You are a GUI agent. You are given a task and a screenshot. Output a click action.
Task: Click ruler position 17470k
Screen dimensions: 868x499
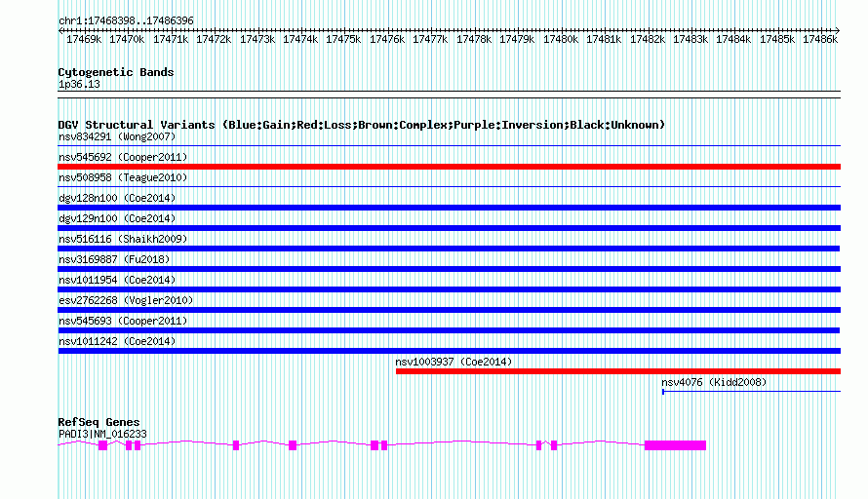click(x=127, y=39)
